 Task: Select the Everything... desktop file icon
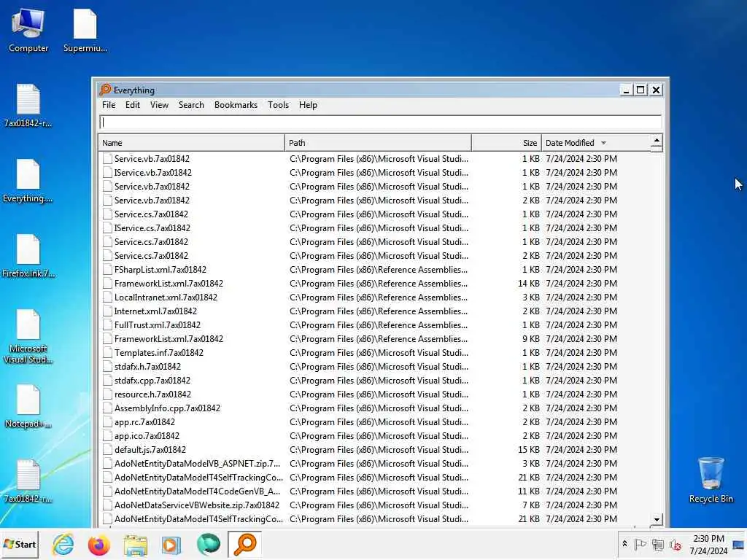(x=28, y=181)
